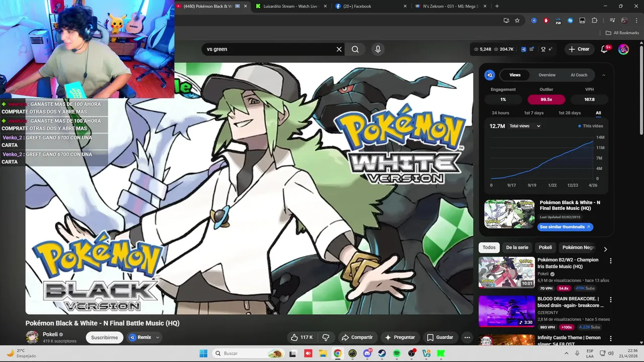Open a new browser tab
The height and width of the screenshot is (362, 644).
pyautogui.click(x=497, y=6)
